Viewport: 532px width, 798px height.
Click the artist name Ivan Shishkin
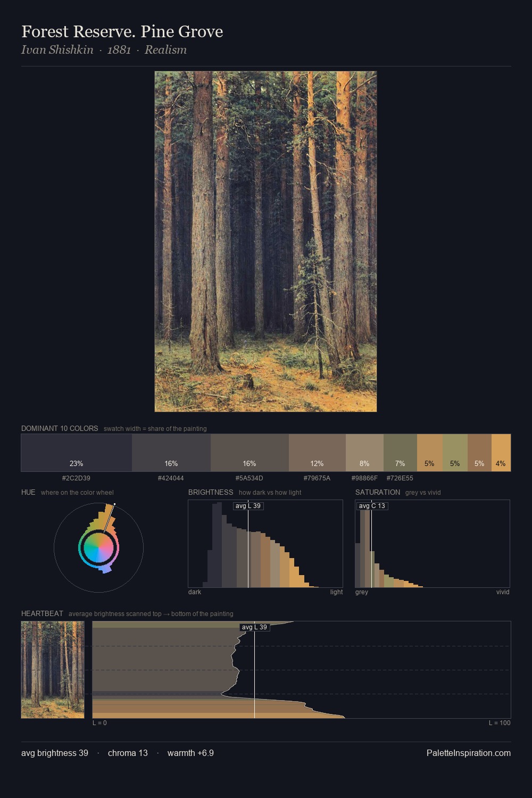tap(57, 49)
